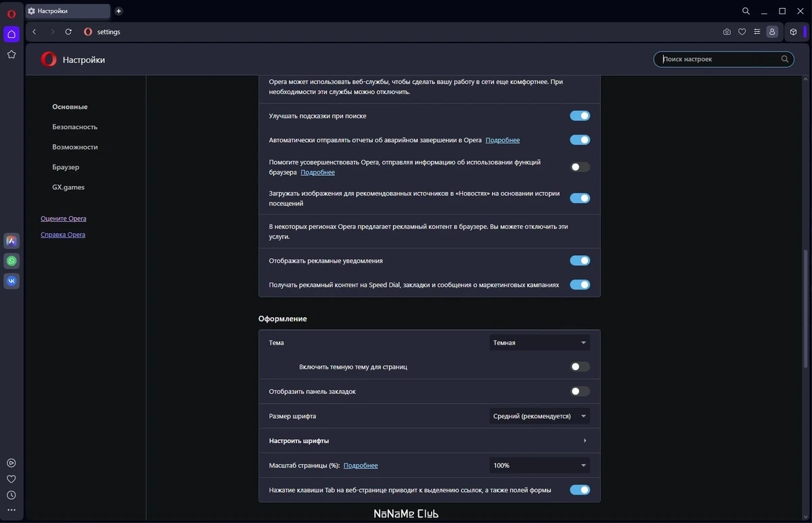Open Подробнее link beside page zoom
This screenshot has width=812, height=523.
(x=361, y=465)
